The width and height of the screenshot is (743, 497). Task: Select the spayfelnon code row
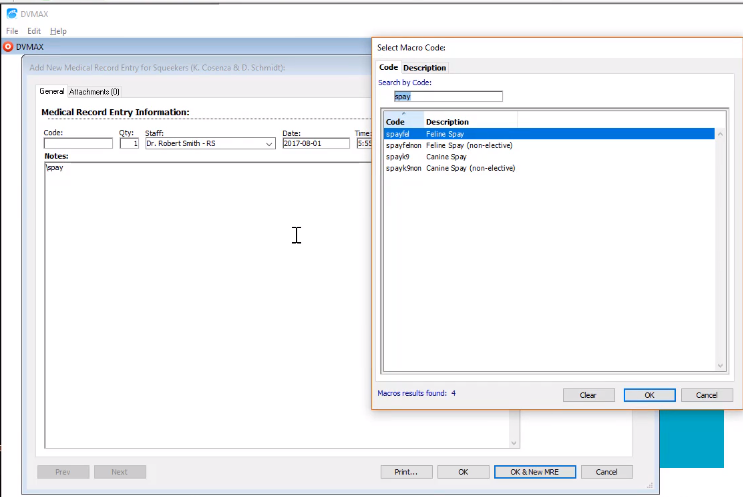(403, 145)
